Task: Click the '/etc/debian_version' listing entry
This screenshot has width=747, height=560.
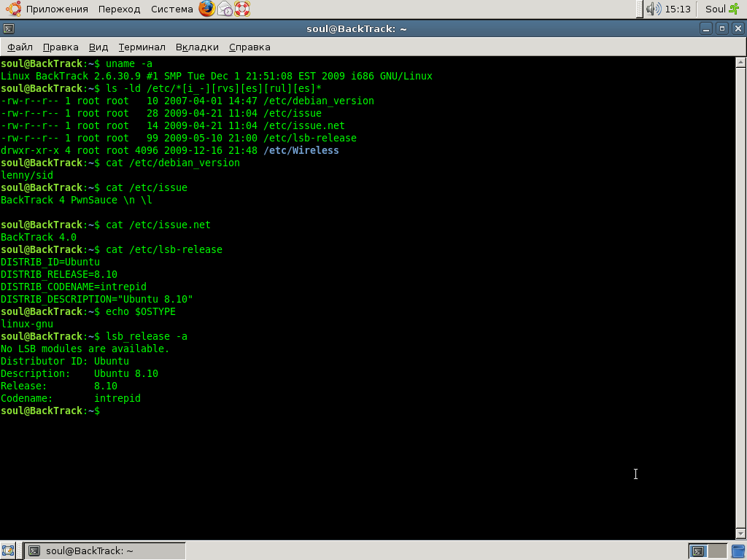Action: [319, 101]
